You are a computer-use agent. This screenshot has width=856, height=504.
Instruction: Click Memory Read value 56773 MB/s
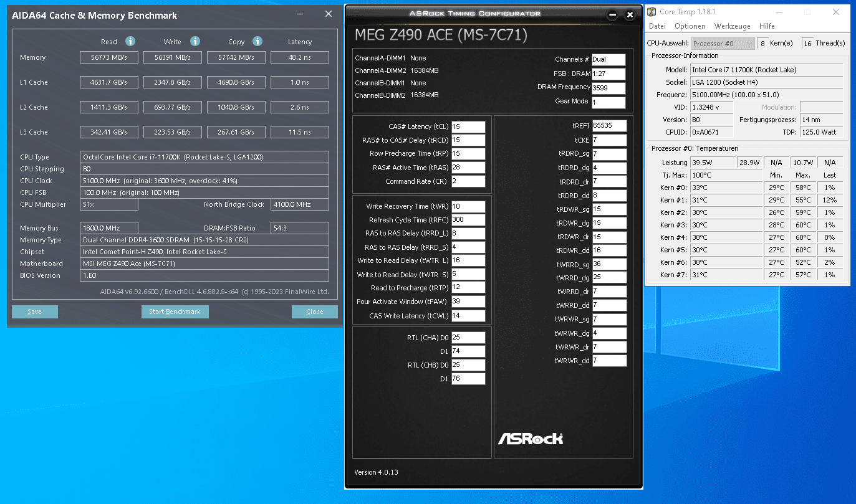coord(109,57)
